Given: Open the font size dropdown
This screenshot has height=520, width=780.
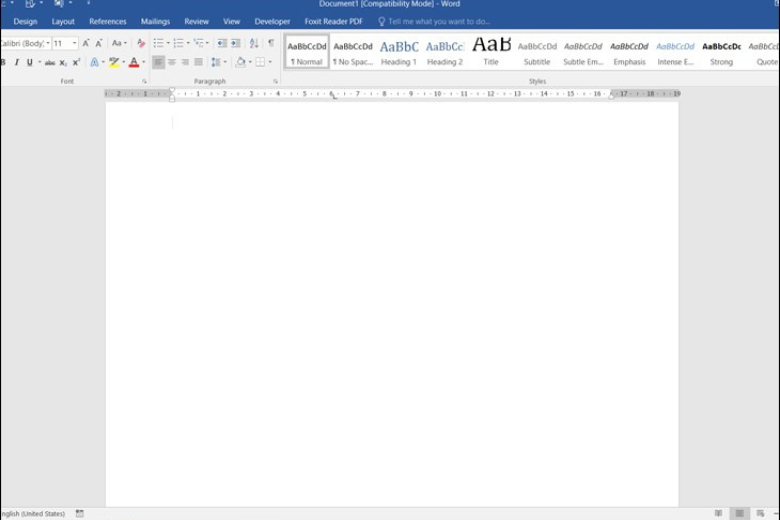Looking at the screenshot, I should pyautogui.click(x=75, y=43).
